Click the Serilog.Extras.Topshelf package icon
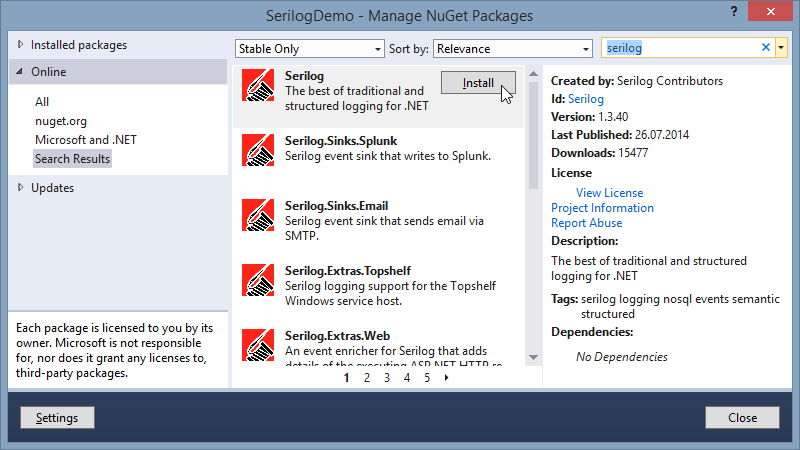This screenshot has width=800, height=450. coord(258,280)
